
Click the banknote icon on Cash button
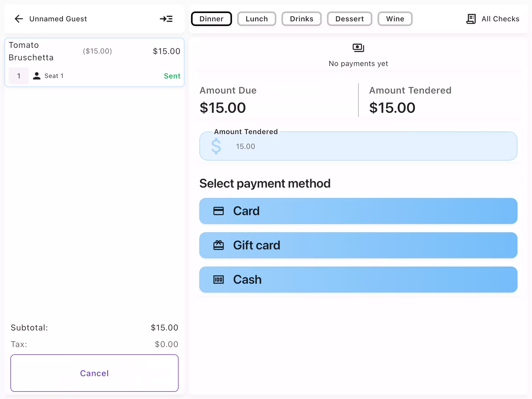(x=219, y=280)
